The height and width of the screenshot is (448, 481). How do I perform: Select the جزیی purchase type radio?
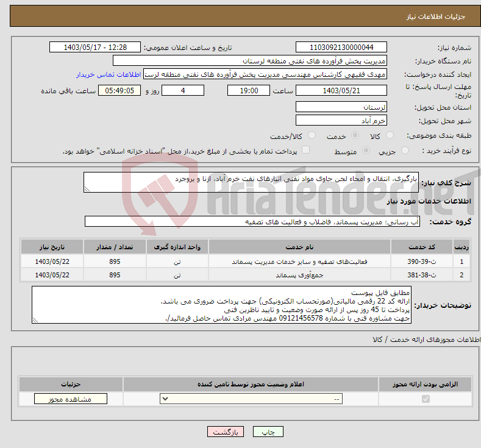coord(405,151)
